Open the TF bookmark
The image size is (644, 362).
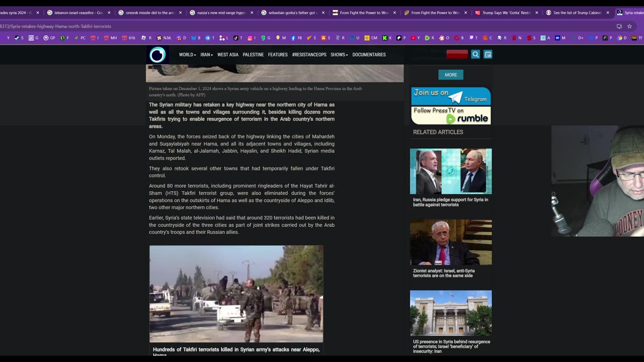click(x=636, y=38)
